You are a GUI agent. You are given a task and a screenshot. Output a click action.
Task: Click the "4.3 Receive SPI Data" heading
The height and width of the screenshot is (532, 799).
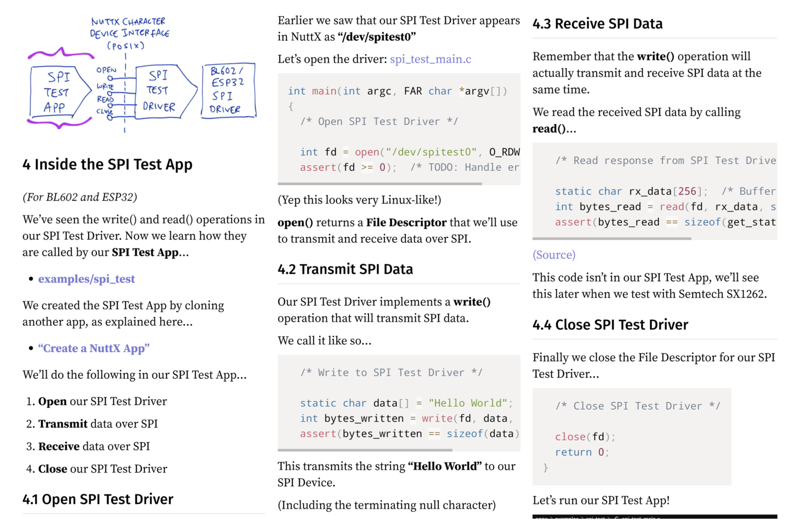click(597, 24)
